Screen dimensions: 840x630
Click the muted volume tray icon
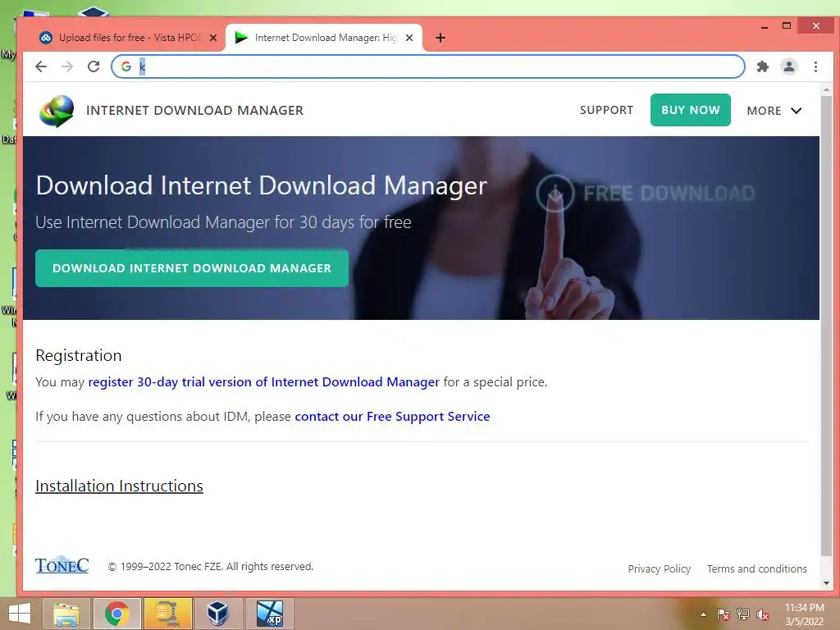[x=763, y=614]
